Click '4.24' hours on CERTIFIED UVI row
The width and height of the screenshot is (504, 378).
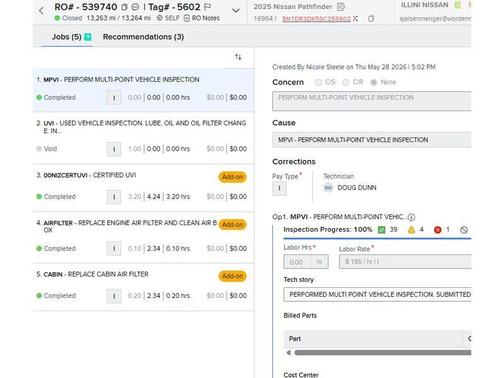[x=154, y=197]
